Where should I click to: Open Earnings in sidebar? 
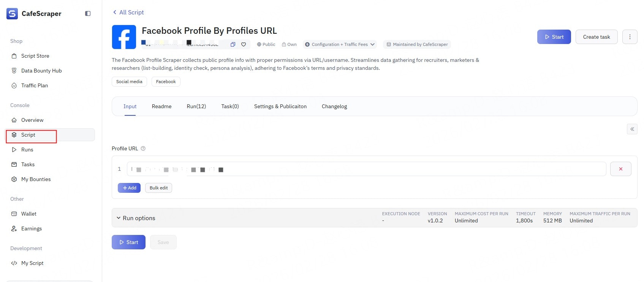tap(50, 228)
